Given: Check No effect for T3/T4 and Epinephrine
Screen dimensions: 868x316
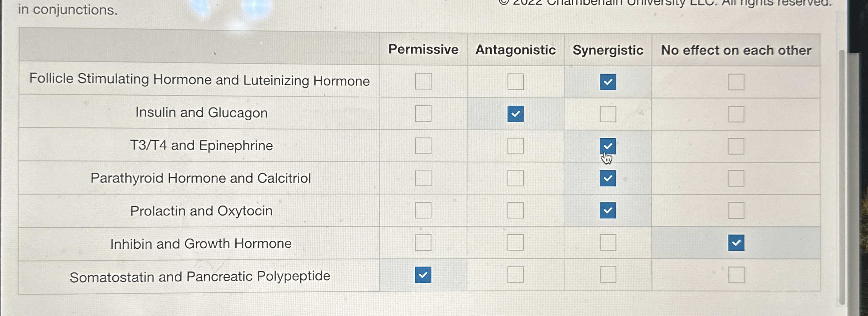Looking at the screenshot, I should [x=736, y=146].
